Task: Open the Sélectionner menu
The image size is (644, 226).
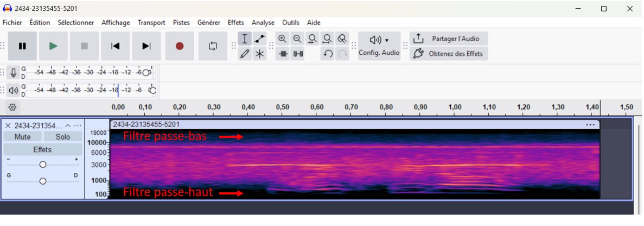Action: 75,23
